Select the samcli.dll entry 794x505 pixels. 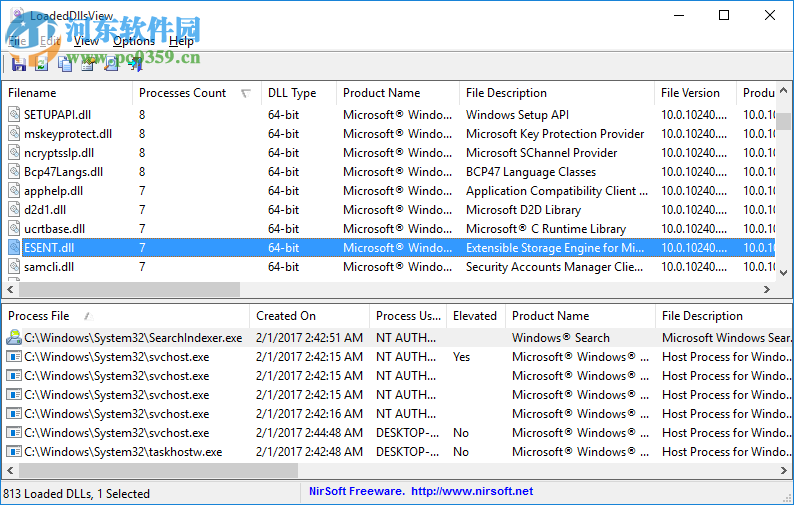49,266
